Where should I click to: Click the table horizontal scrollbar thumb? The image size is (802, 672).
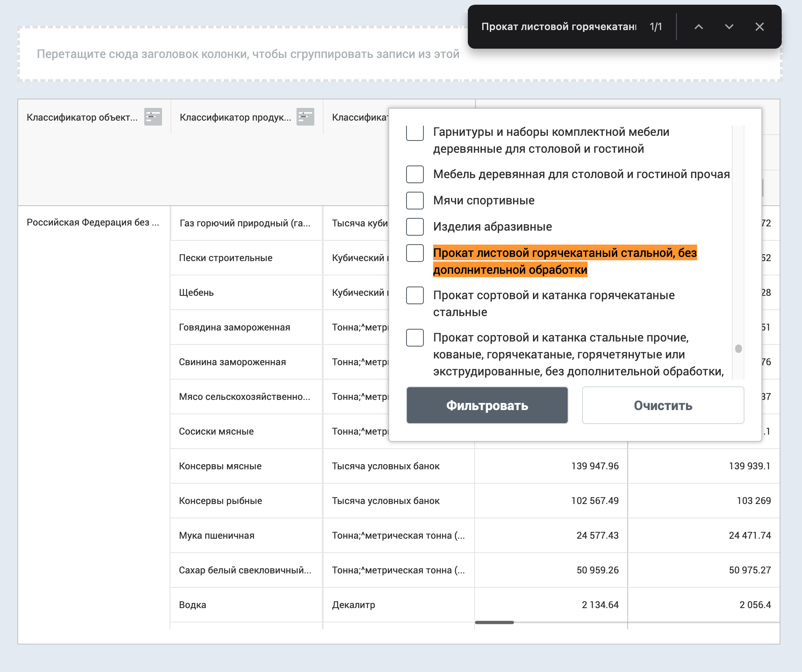pos(494,622)
